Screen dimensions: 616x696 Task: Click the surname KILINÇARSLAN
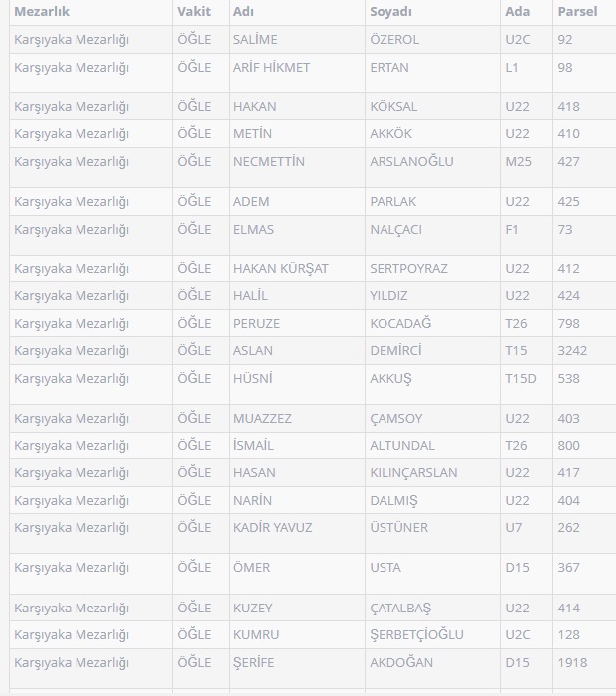pos(413,473)
